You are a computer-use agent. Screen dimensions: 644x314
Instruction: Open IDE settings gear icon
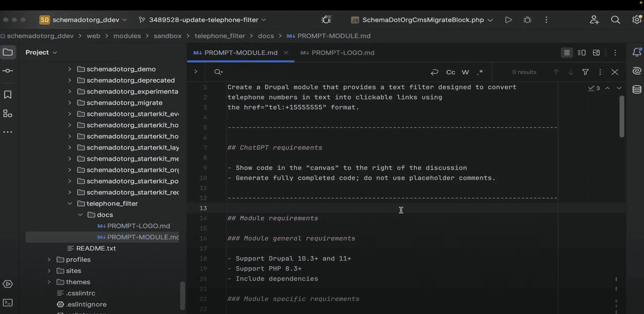[637, 19]
